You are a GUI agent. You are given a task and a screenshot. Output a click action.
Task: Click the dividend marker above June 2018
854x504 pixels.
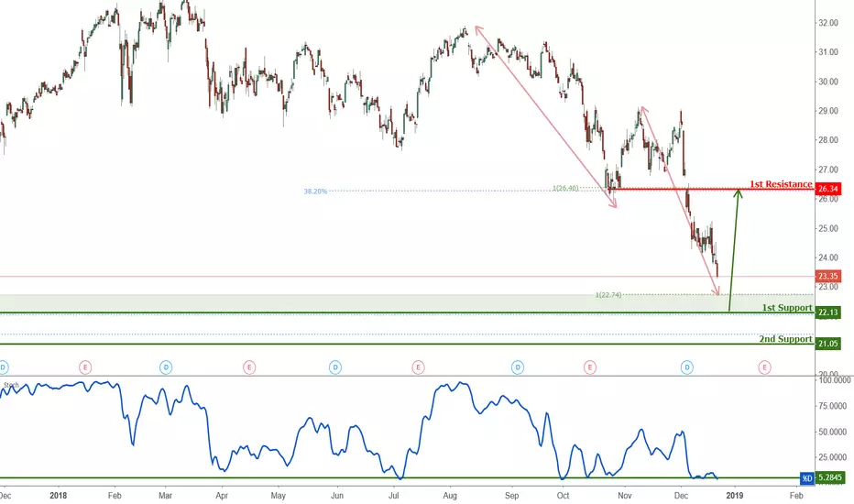pos(335,367)
